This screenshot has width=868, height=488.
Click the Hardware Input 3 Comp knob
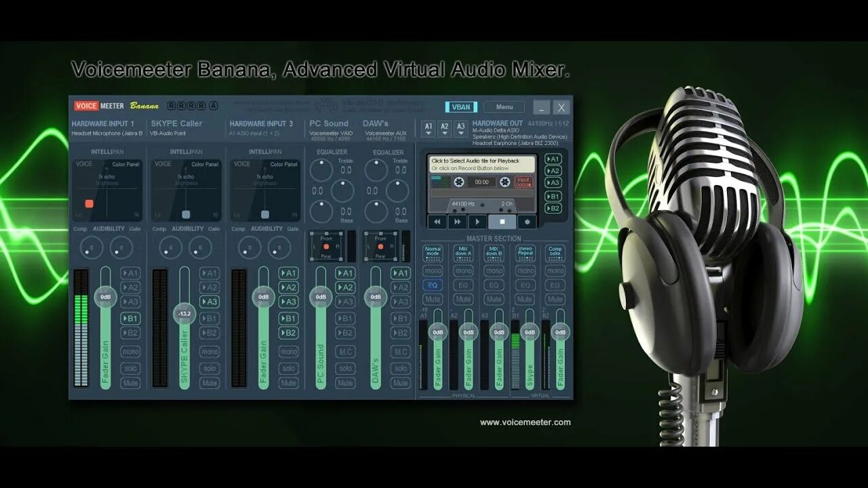(249, 247)
